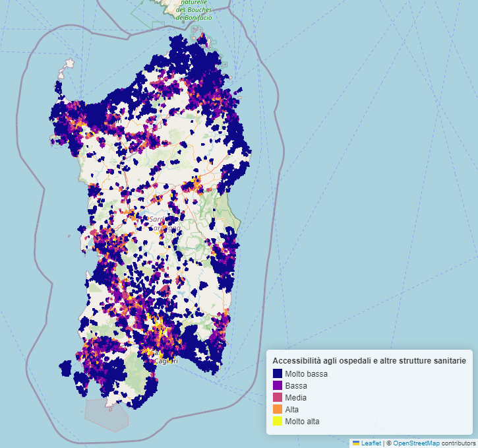Select the Molto alta legend label
The width and height of the screenshot is (478, 448).
pyautogui.click(x=302, y=422)
